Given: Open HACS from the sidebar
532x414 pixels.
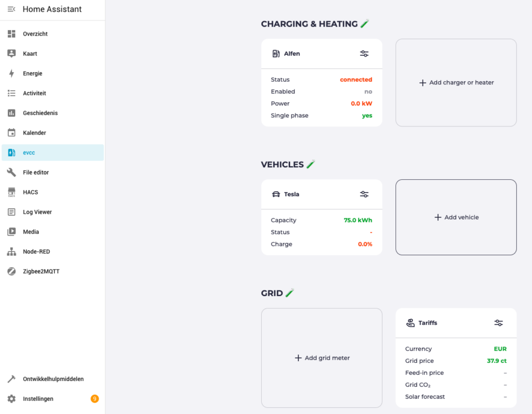Looking at the screenshot, I should 31,192.
